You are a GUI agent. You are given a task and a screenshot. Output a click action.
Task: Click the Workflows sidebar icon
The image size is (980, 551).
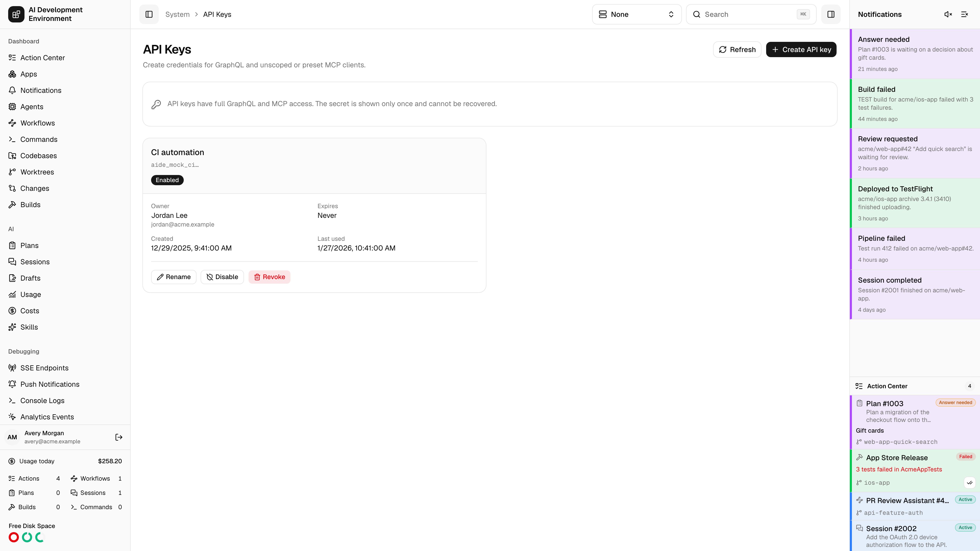pos(12,123)
